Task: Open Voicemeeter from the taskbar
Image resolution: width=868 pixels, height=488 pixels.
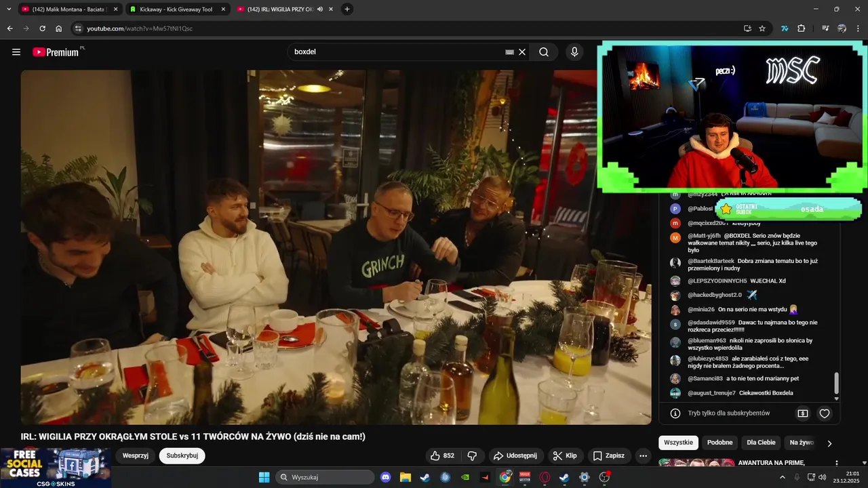Action: click(524, 477)
